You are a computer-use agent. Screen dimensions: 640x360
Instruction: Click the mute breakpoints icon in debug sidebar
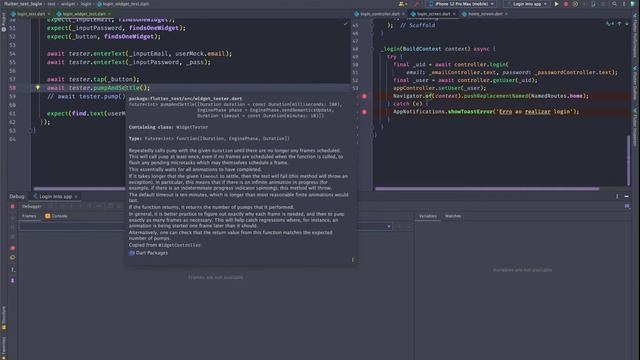(13, 258)
